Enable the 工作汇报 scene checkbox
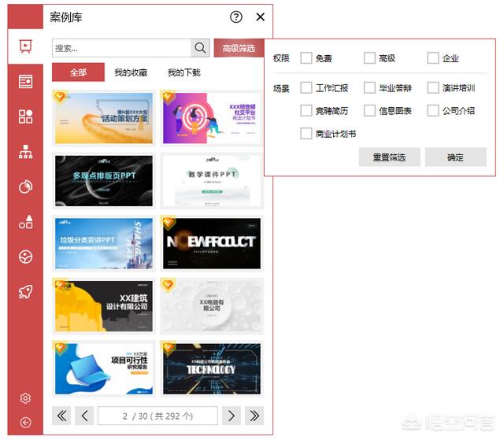504x440 pixels. click(306, 88)
